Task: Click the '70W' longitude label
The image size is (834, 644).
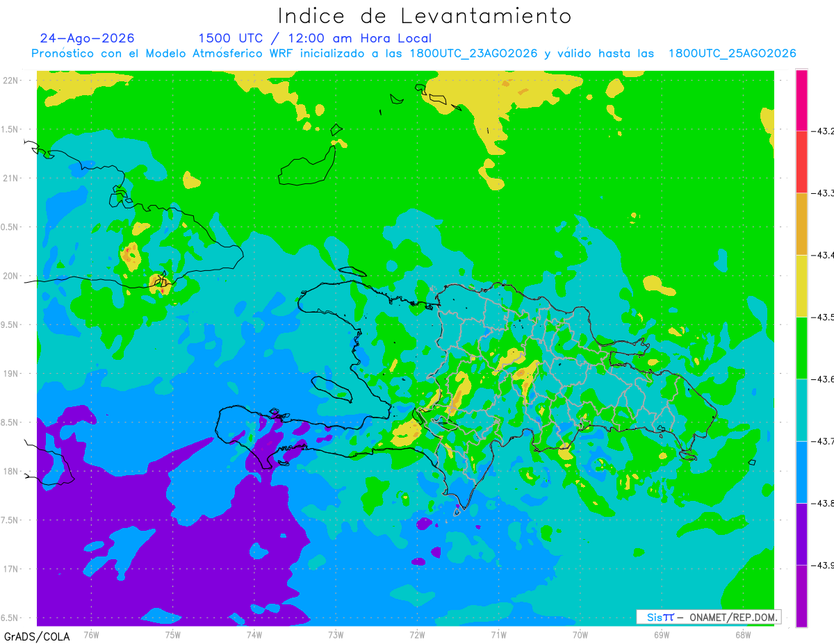Action: [x=580, y=635]
